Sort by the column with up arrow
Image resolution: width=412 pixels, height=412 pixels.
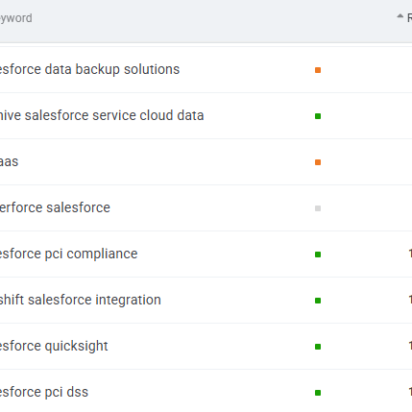click(x=404, y=17)
